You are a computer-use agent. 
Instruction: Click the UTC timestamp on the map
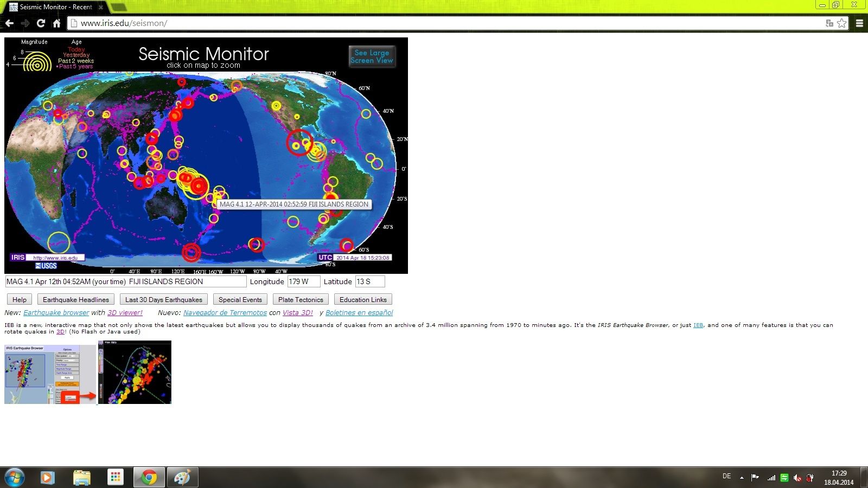[x=362, y=258]
